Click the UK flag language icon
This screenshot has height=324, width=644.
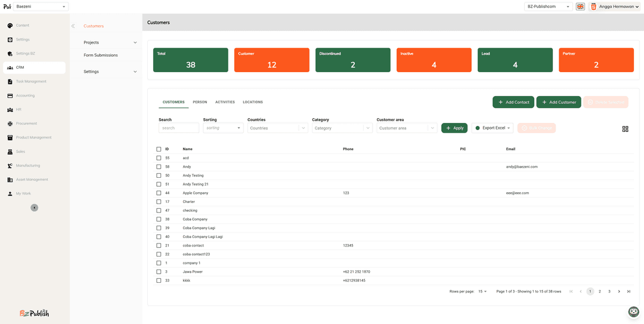[x=580, y=7]
